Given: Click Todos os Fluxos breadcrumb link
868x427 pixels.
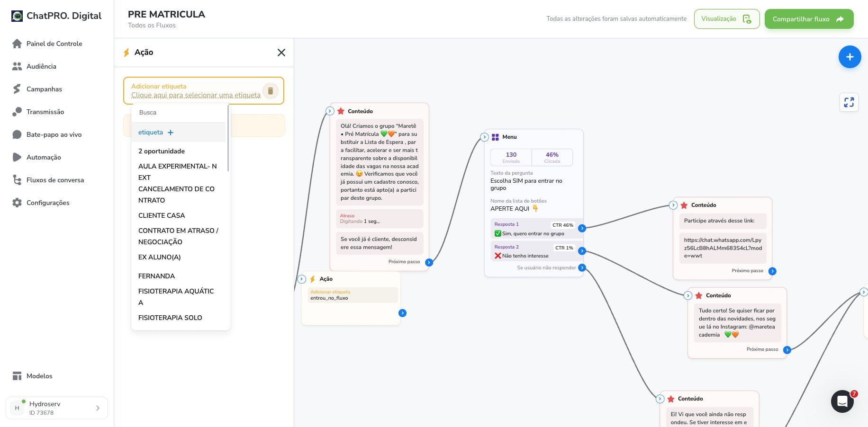Looking at the screenshot, I should [x=152, y=26].
